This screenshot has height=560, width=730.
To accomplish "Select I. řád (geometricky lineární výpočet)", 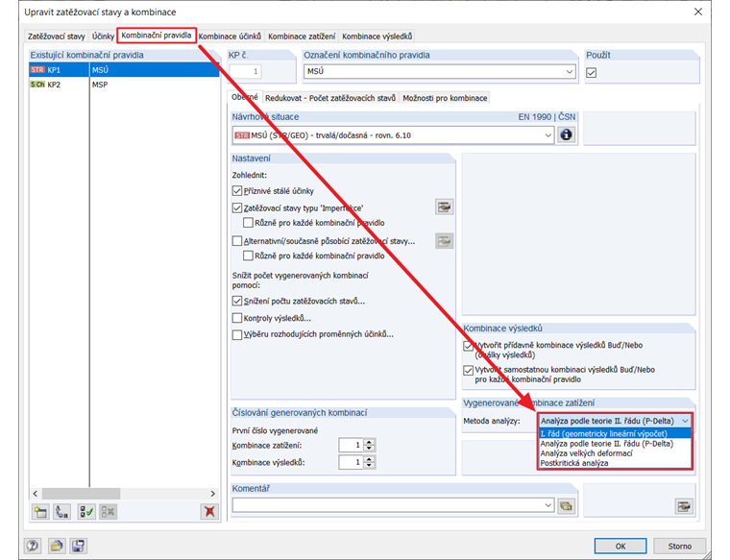I will point(615,434).
